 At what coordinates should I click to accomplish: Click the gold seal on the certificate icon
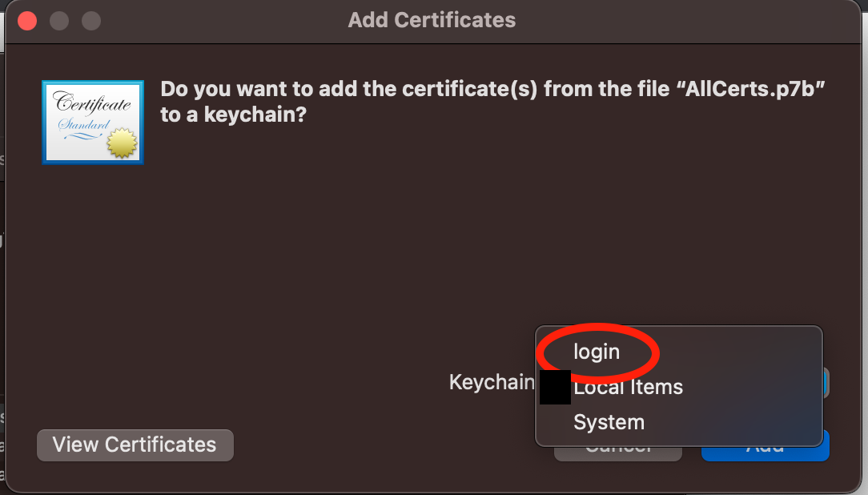[123, 143]
